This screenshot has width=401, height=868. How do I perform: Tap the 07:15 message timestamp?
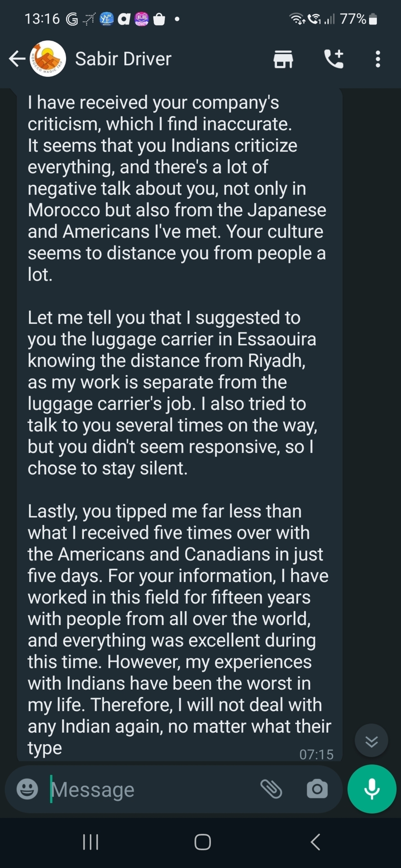coord(316,754)
